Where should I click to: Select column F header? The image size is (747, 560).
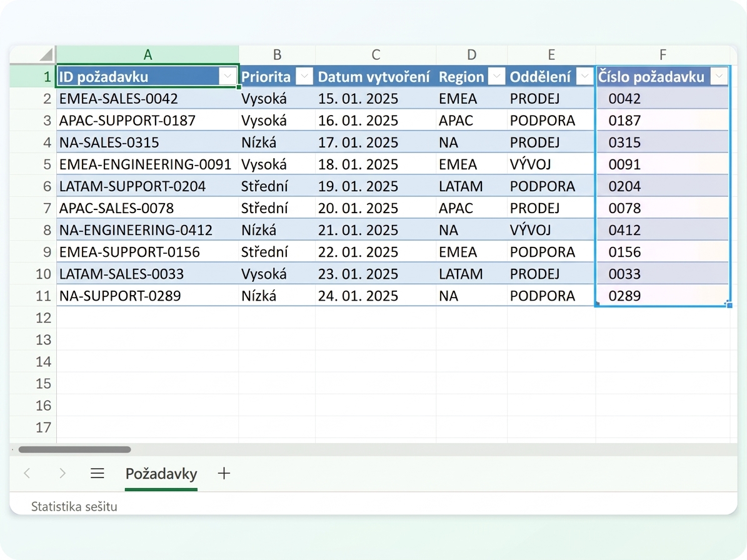point(663,55)
